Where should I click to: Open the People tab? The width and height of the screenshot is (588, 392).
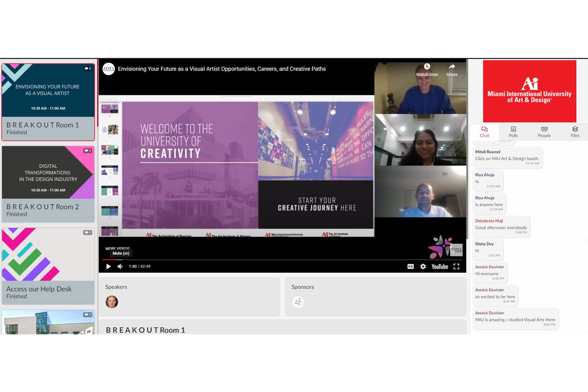click(544, 132)
